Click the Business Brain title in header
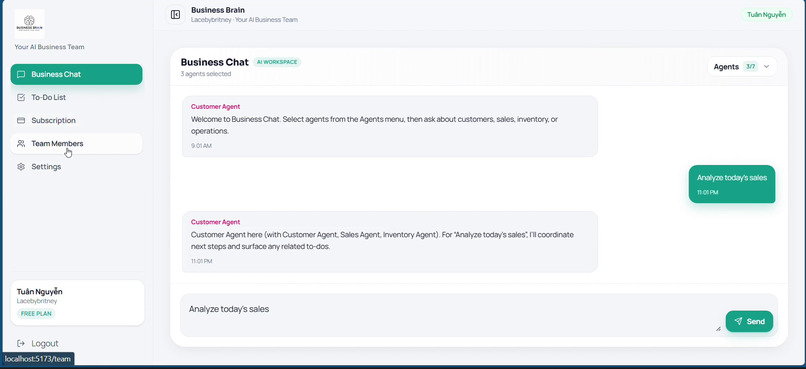Viewport: 806px width, 369px height. 218,10
